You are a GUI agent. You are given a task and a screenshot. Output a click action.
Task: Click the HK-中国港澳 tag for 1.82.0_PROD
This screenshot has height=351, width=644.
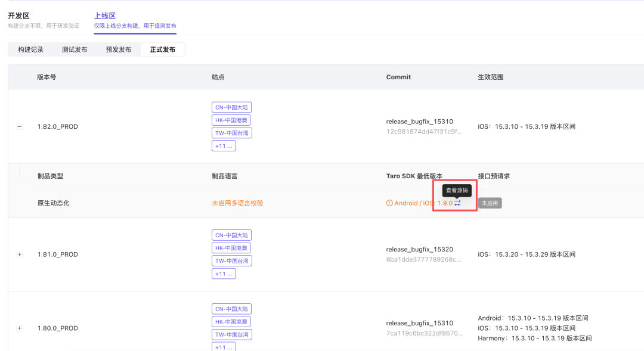(x=231, y=120)
